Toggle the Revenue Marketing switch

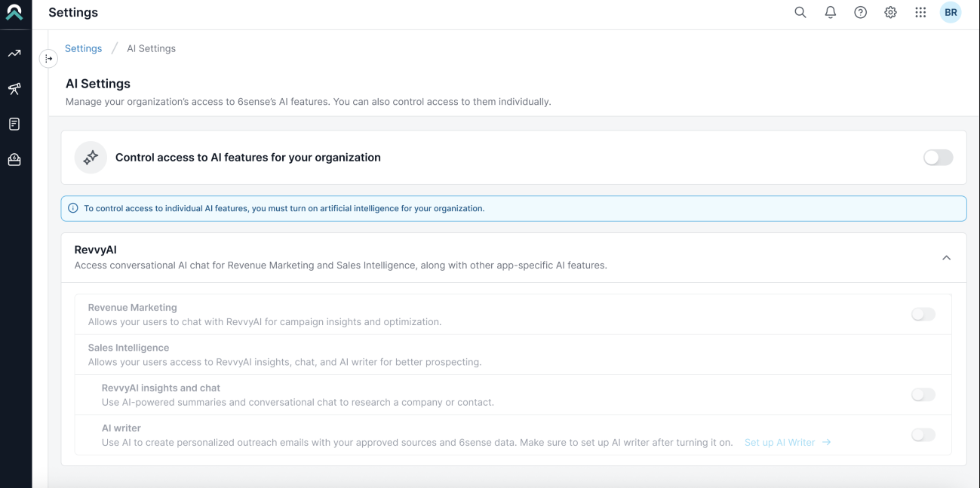pos(923,315)
